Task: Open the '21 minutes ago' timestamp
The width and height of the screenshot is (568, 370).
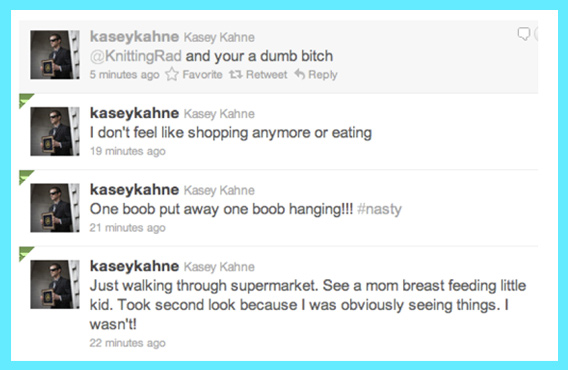Action: click(x=128, y=228)
